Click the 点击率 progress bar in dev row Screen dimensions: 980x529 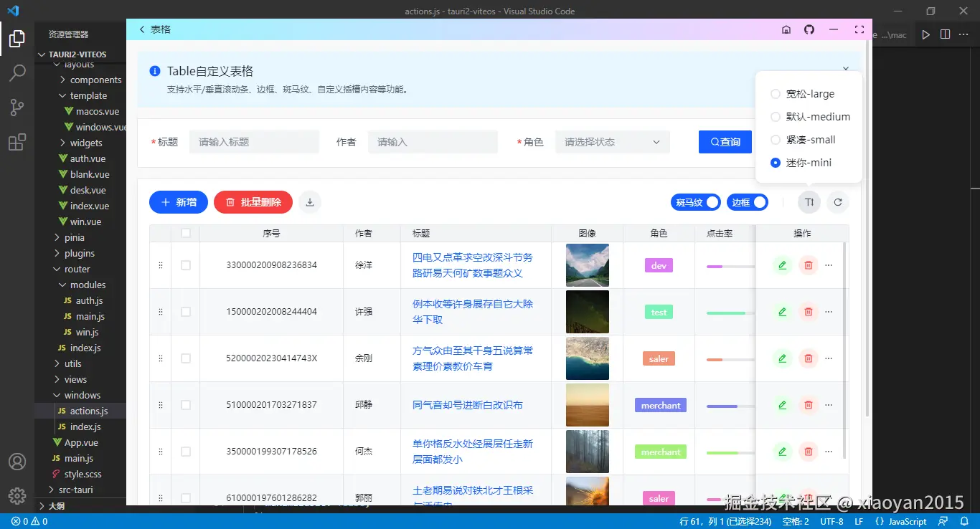tap(730, 267)
